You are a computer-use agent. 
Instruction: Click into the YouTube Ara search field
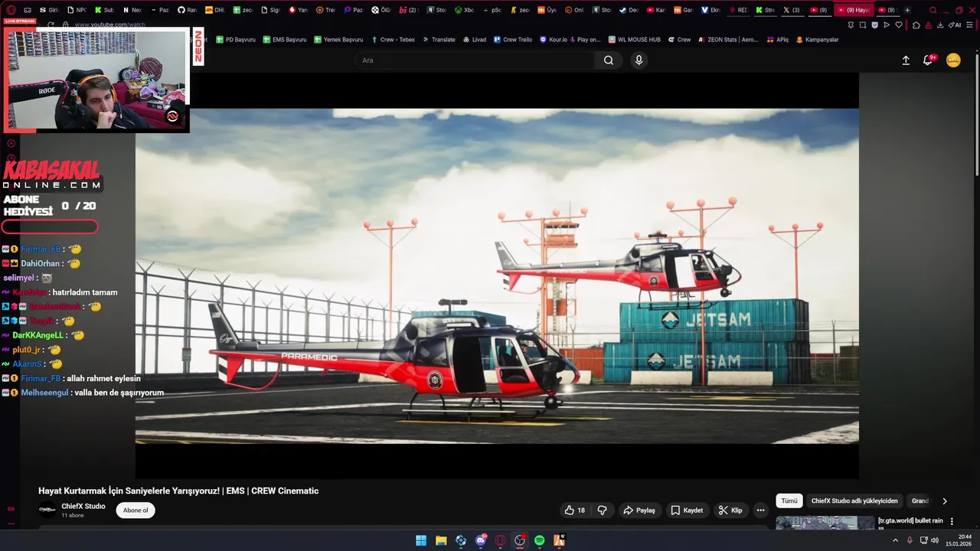(475, 60)
